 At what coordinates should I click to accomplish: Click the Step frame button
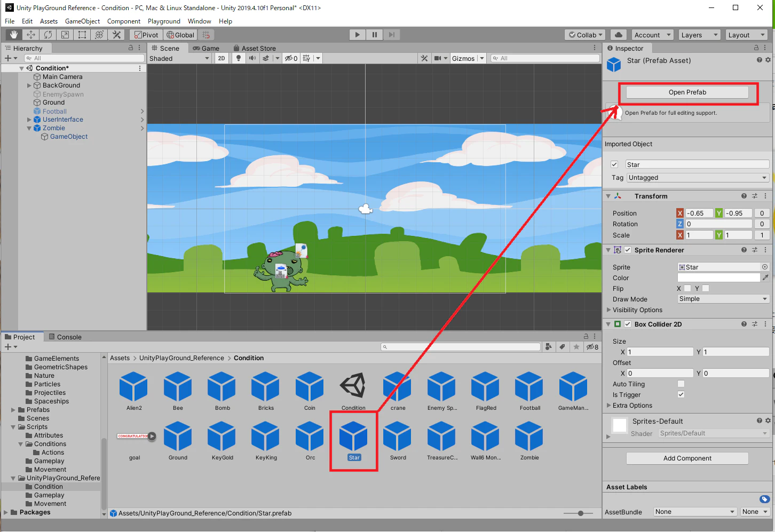[x=392, y=35]
